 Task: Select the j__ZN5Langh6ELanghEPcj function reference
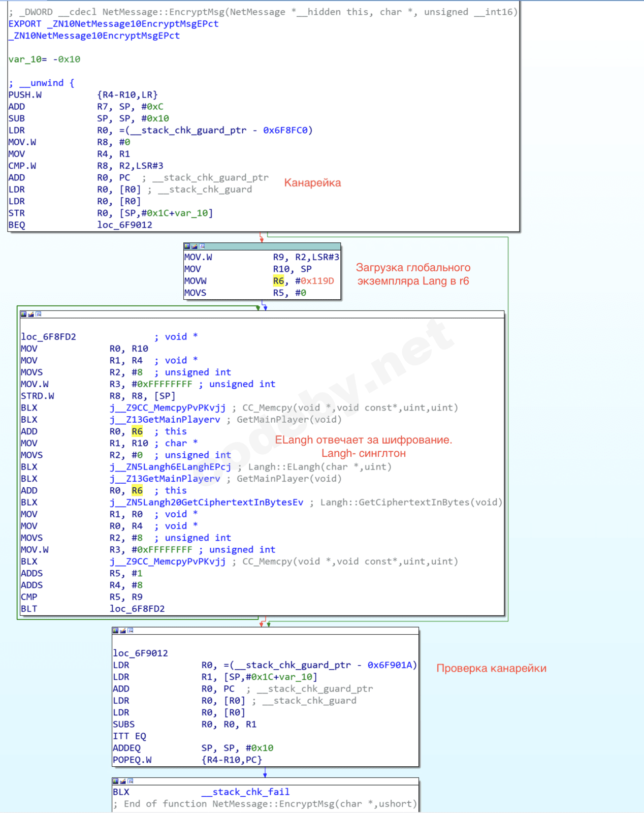[x=170, y=467]
